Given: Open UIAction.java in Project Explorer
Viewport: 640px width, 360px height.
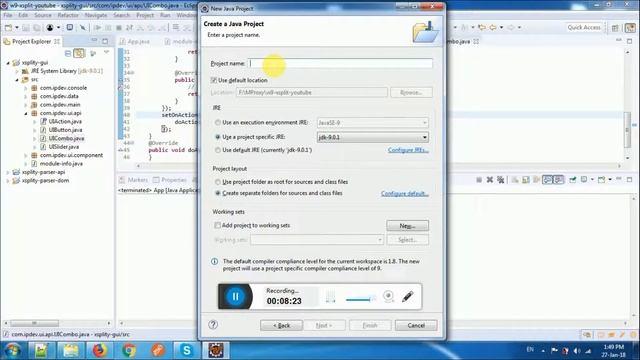Looking at the screenshot, I should point(65,122).
